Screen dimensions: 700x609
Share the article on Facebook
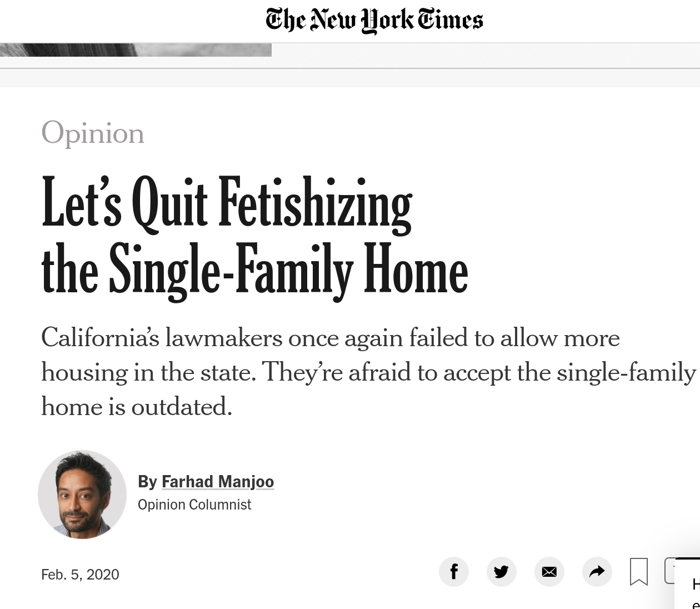(x=454, y=571)
